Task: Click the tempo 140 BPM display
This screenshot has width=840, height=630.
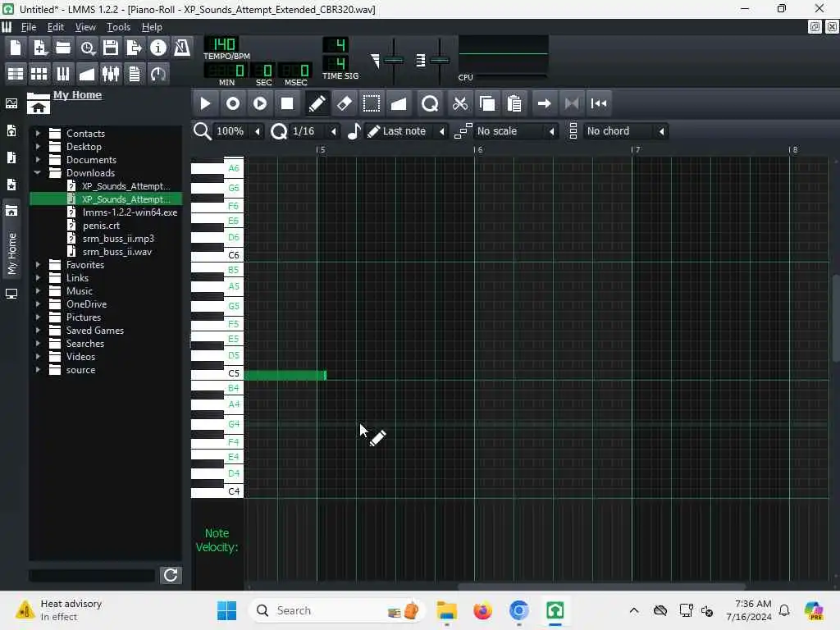Action: (x=221, y=44)
